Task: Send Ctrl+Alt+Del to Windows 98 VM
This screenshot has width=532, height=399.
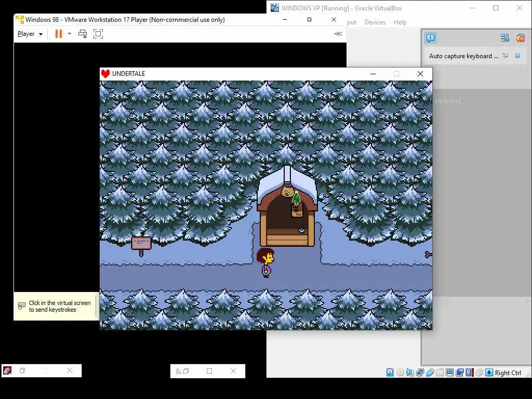Action: click(83, 34)
